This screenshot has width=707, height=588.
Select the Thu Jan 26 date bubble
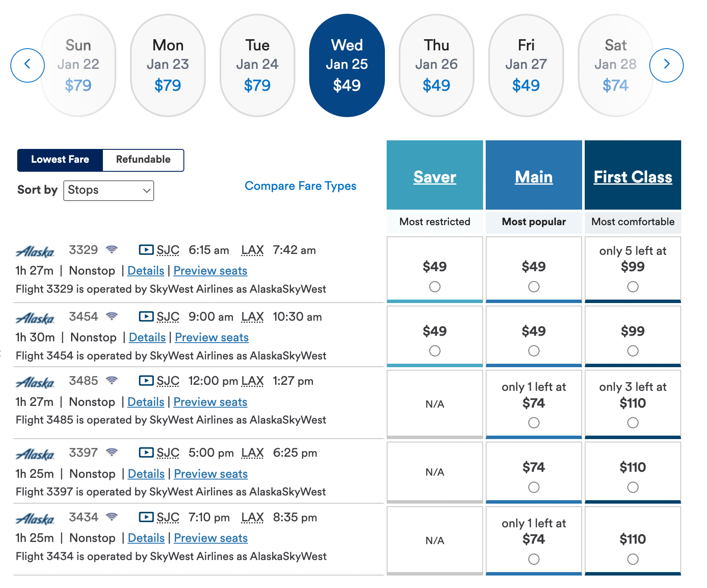(437, 65)
